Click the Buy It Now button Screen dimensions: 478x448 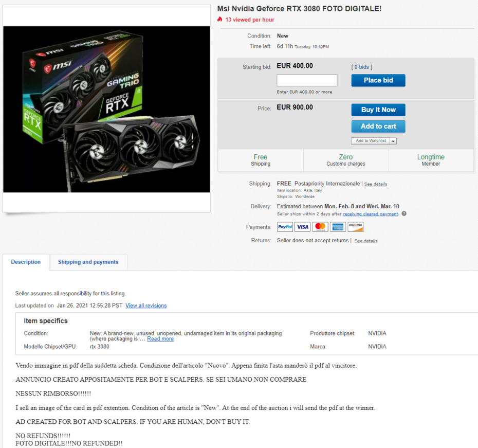pyautogui.click(x=378, y=110)
